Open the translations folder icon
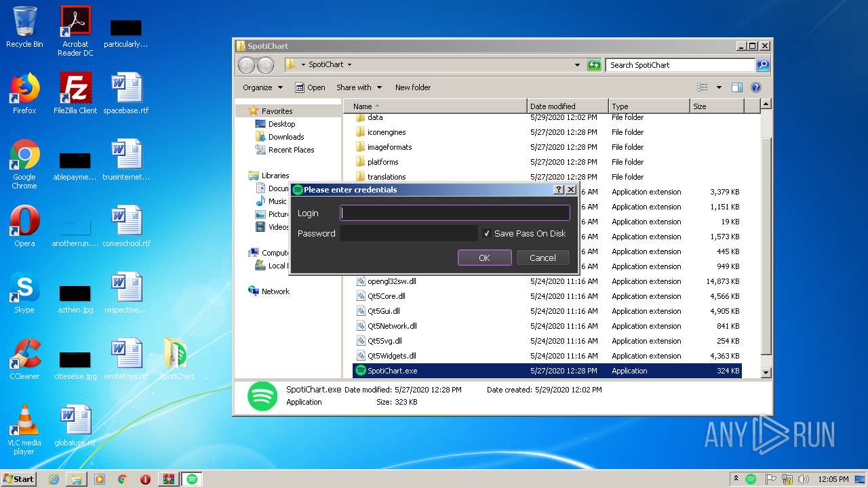This screenshot has height=488, width=868. click(x=361, y=177)
